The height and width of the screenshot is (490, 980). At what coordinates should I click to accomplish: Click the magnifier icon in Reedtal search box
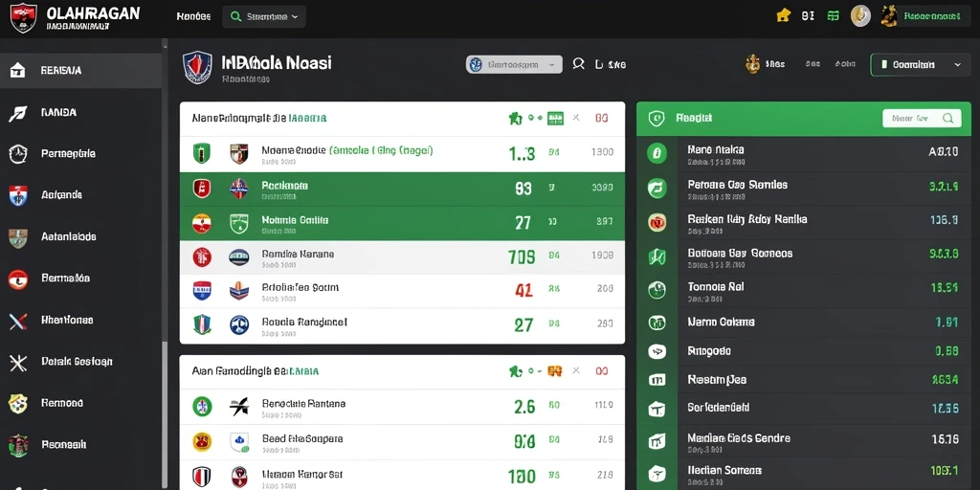[x=948, y=118]
